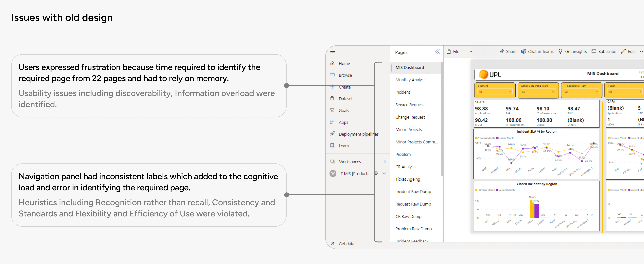Click the Share button
Image resolution: width=644 pixels, height=264 pixels.
(508, 51)
